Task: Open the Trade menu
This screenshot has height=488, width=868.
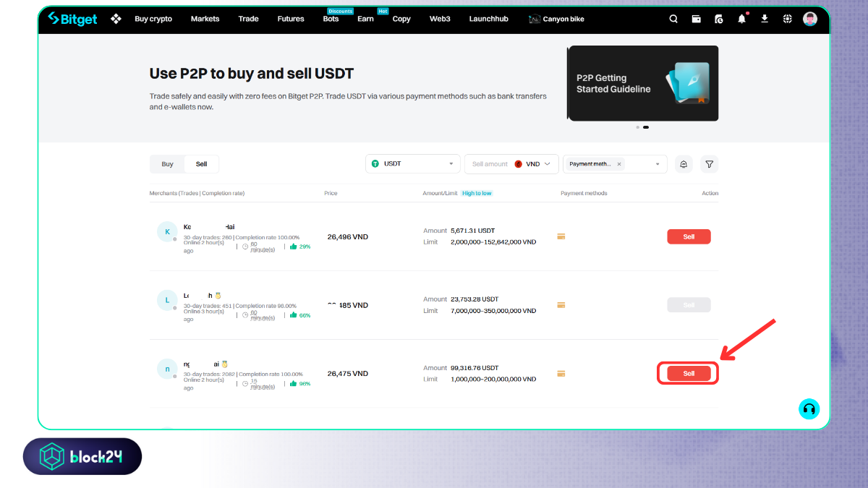Action: [248, 19]
